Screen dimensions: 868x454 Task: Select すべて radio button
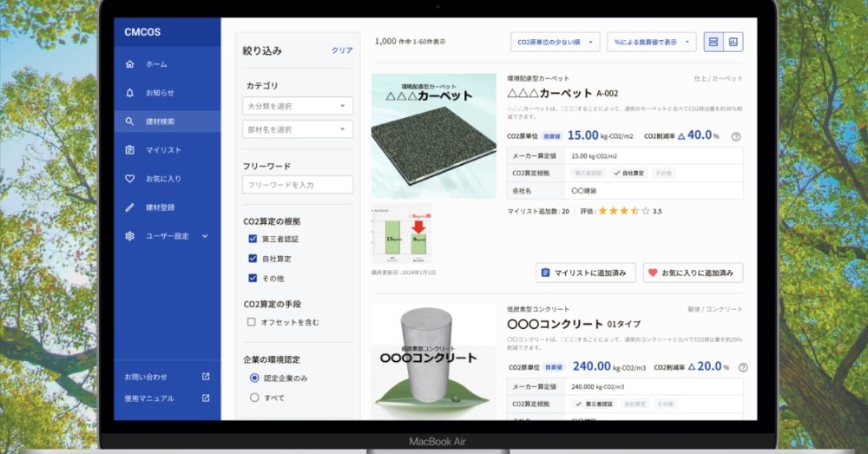click(x=254, y=398)
